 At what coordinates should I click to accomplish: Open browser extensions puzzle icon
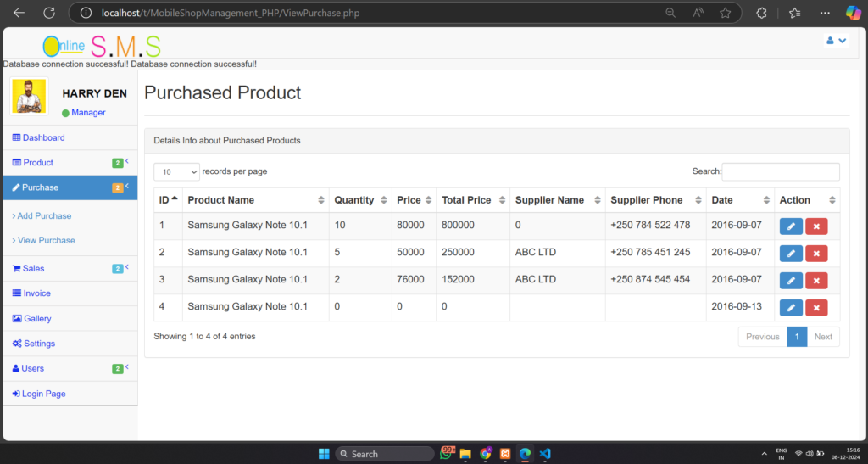click(761, 13)
